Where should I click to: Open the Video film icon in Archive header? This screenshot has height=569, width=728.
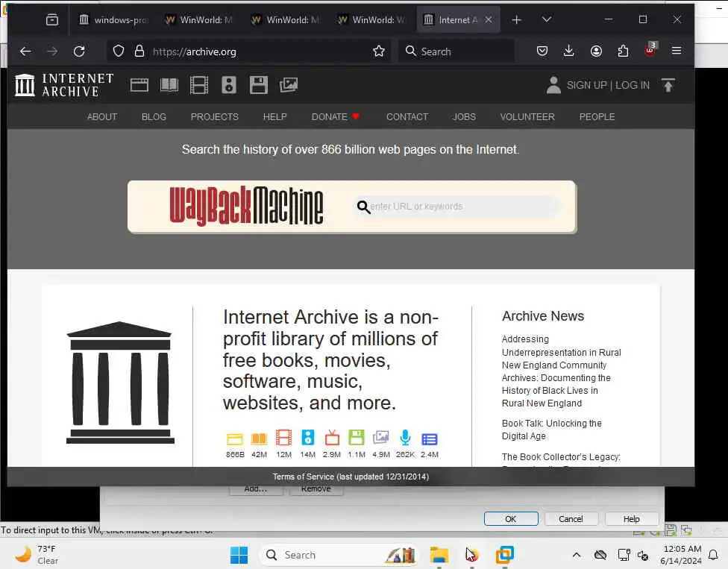(x=199, y=86)
